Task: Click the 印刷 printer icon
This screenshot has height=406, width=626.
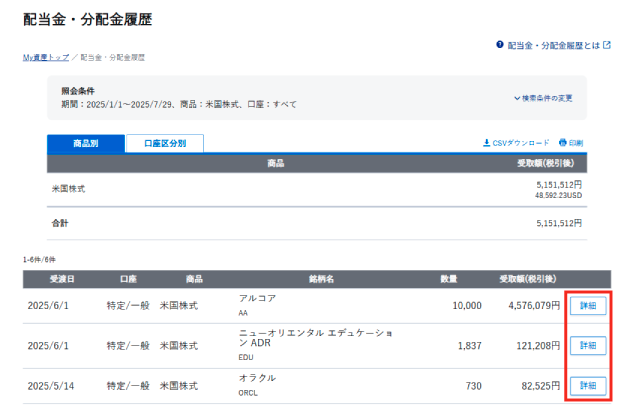Action: [x=563, y=143]
